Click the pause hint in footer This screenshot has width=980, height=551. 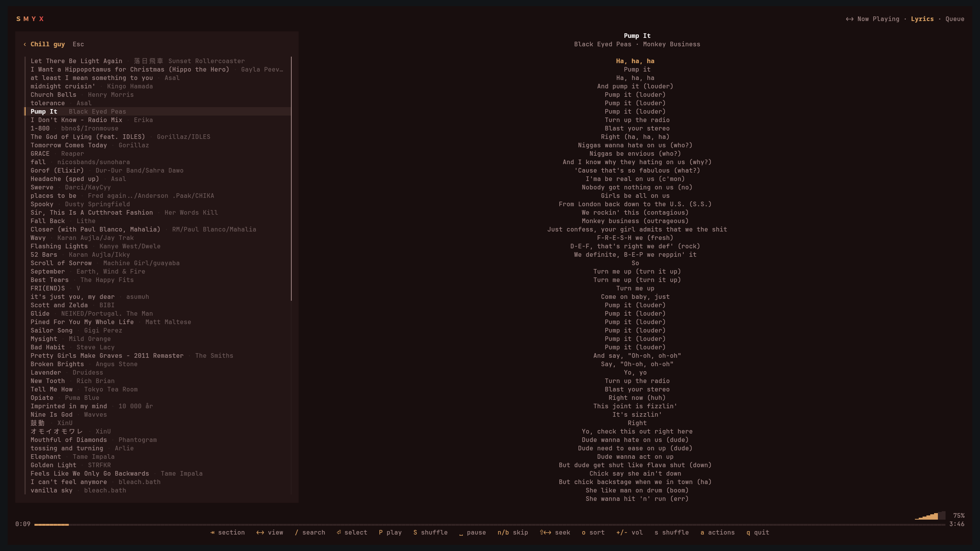[x=472, y=533]
